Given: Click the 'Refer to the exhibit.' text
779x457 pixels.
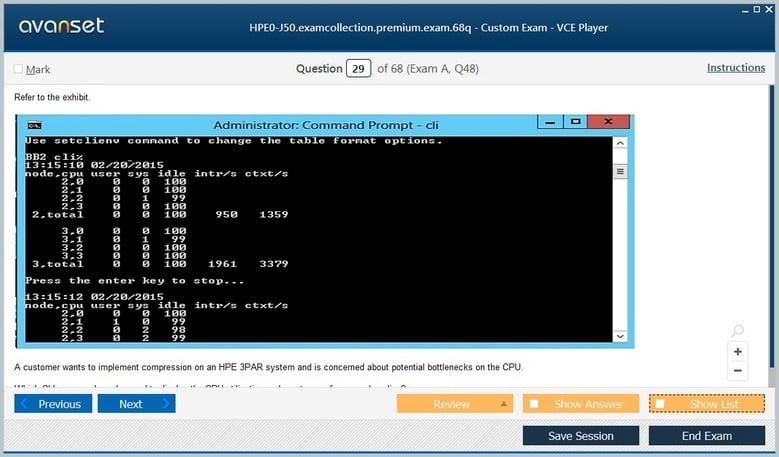Looking at the screenshot, I should (52, 97).
